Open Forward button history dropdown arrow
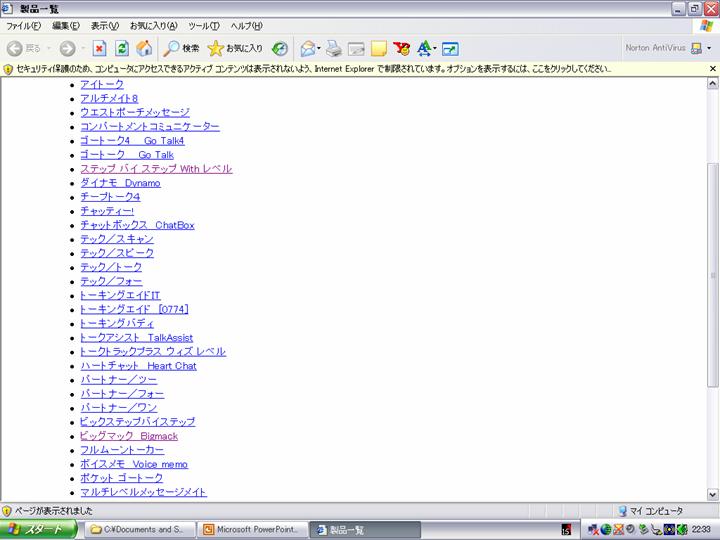Viewport: 720px width, 540px height. (x=83, y=48)
